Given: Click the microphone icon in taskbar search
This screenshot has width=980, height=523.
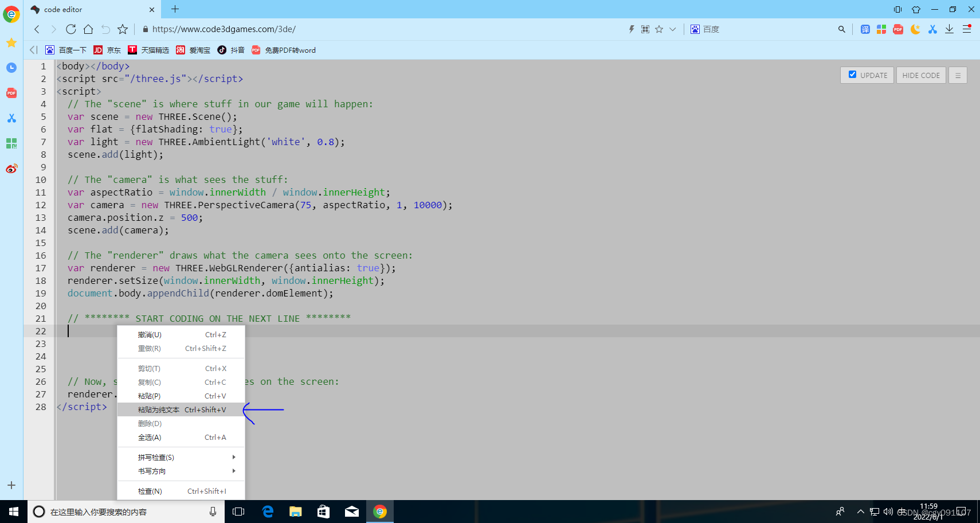Looking at the screenshot, I should pos(213,512).
